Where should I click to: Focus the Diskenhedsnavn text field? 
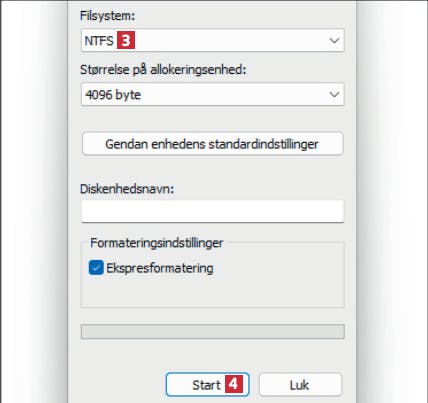213,211
